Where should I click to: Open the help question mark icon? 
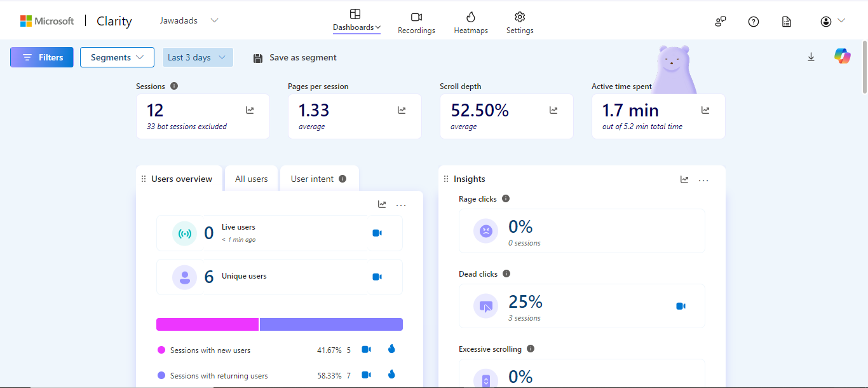tap(754, 22)
